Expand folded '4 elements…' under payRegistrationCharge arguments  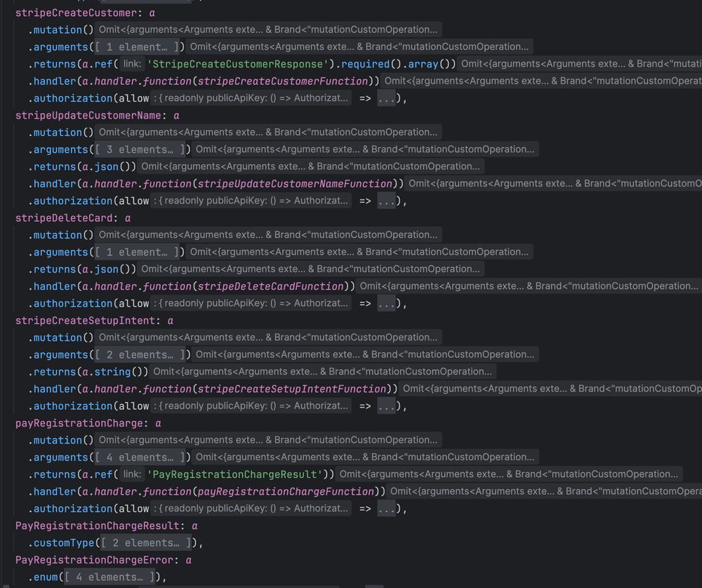pyautogui.click(x=140, y=457)
